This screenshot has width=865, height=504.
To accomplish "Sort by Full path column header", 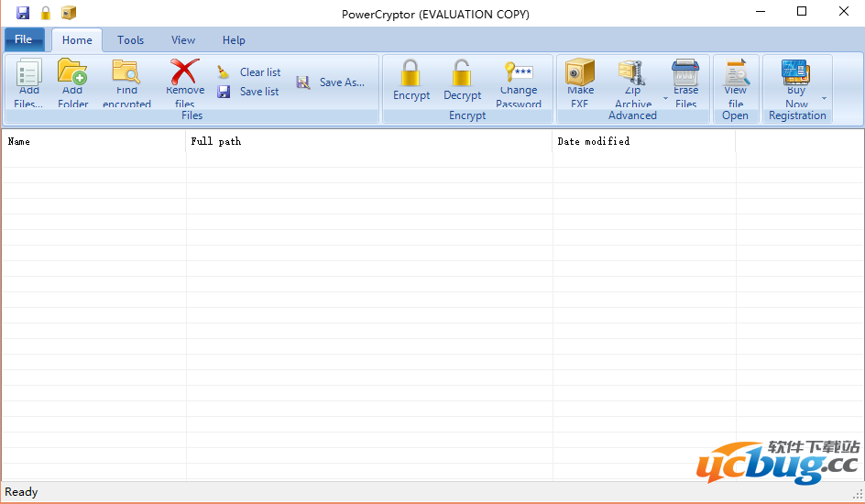I will coord(369,141).
